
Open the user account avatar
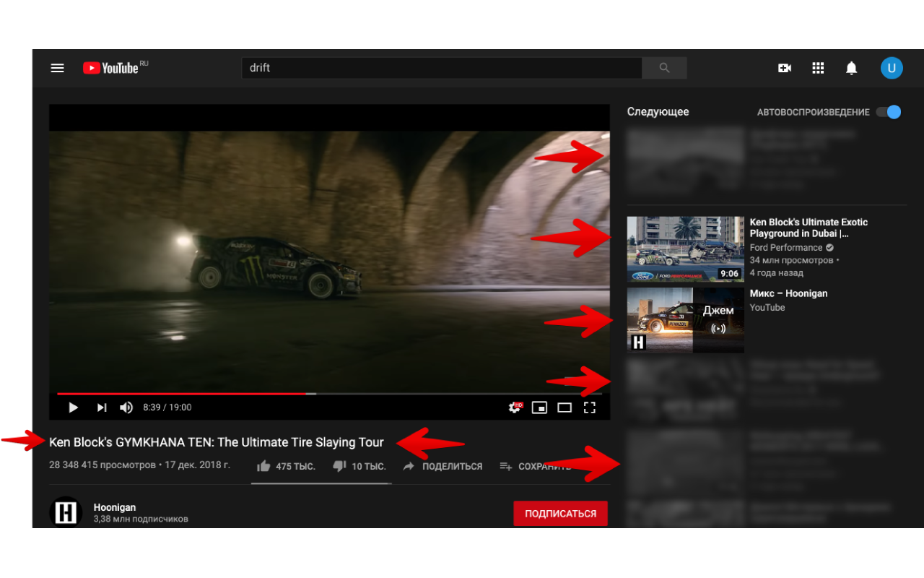click(892, 68)
